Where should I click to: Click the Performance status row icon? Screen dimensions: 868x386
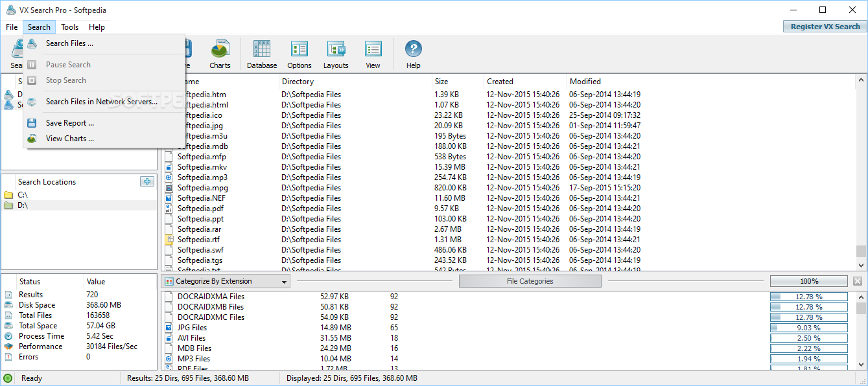(8, 346)
